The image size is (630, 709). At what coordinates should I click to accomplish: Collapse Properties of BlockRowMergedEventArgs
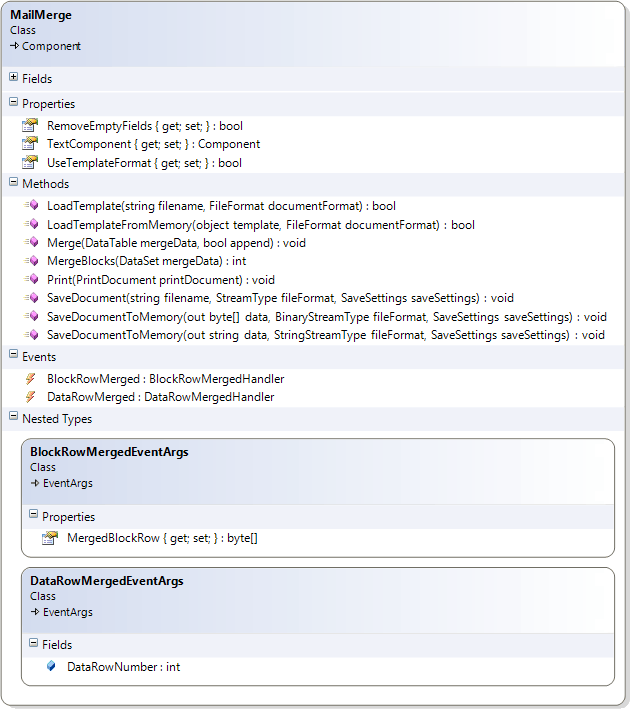point(33,514)
